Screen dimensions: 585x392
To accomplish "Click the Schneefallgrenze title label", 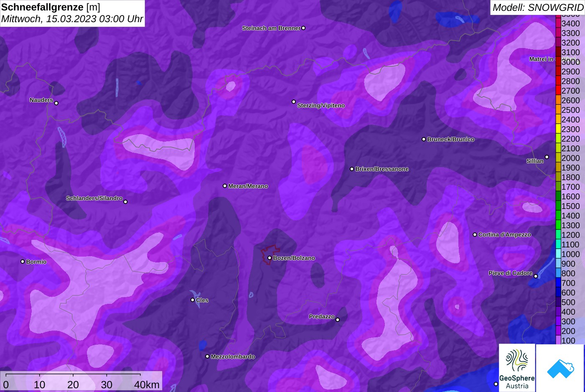I will 42,7.
